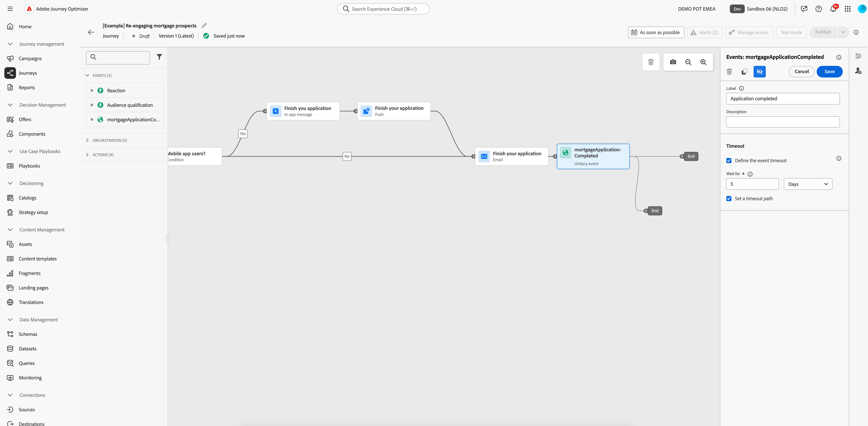The image size is (868, 426).
Task: Open the info icon beside event title
Action: (839, 57)
